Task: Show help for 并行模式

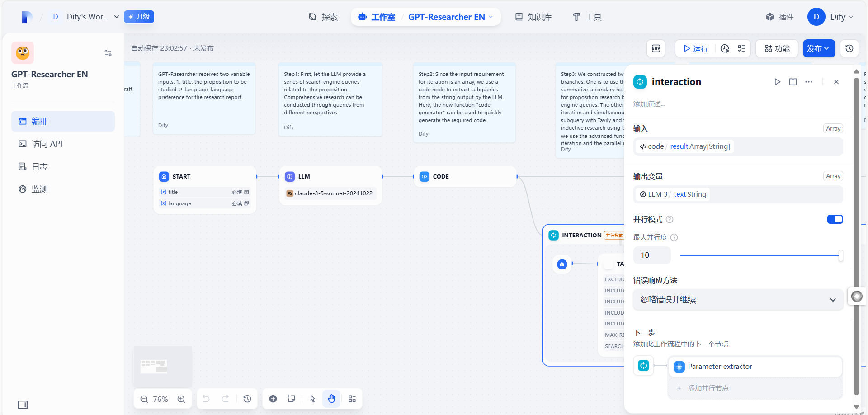Action: (x=670, y=219)
